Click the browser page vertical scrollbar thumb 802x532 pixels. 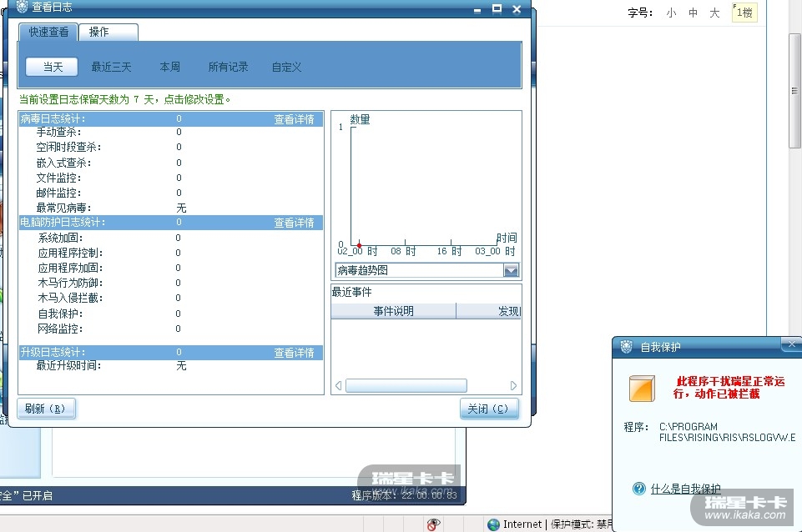click(x=794, y=91)
